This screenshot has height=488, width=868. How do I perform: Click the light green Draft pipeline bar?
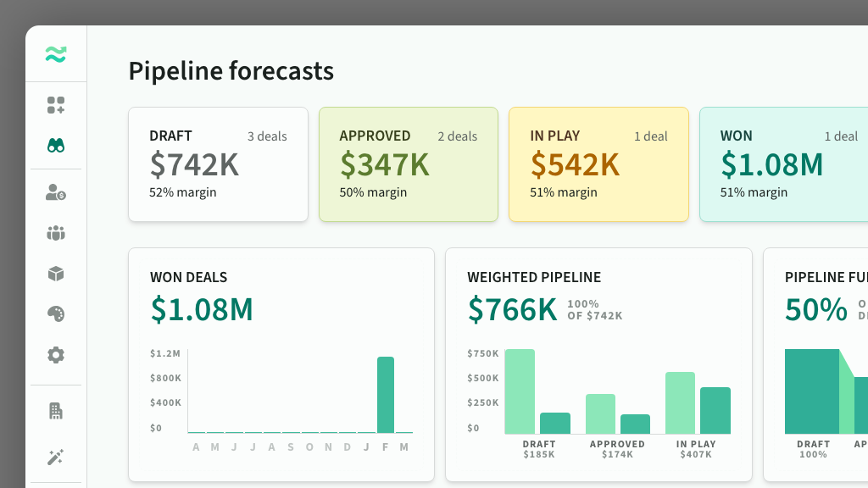520,391
